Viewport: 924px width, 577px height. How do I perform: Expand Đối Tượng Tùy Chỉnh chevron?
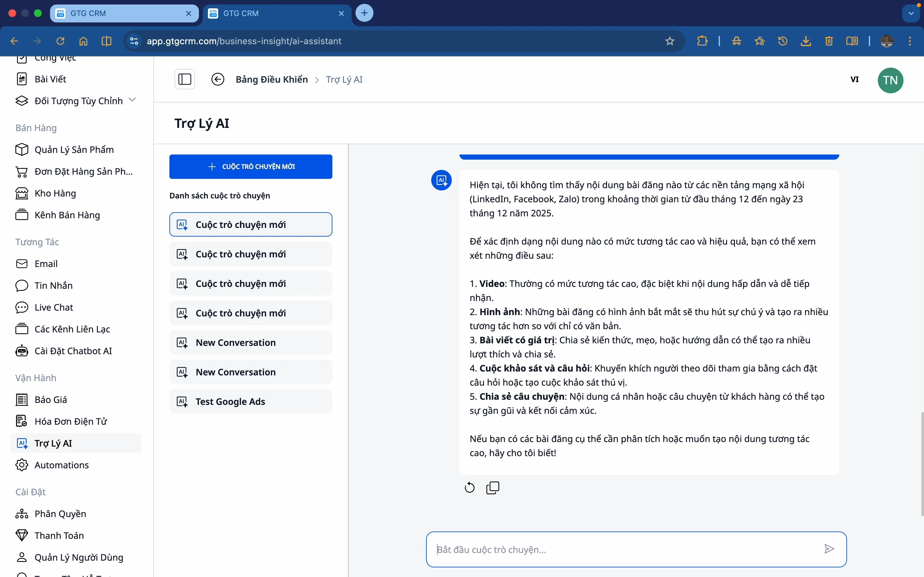(x=133, y=100)
